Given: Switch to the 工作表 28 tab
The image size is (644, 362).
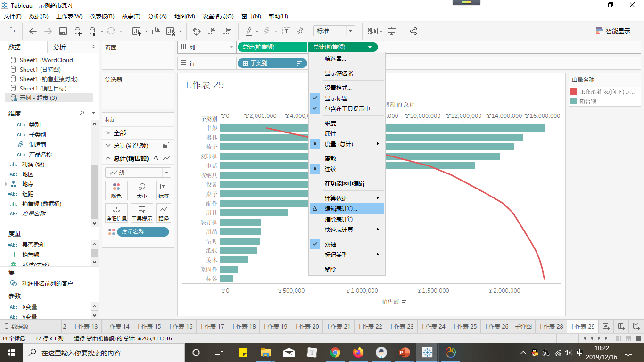Looking at the screenshot, I should pos(551,326).
